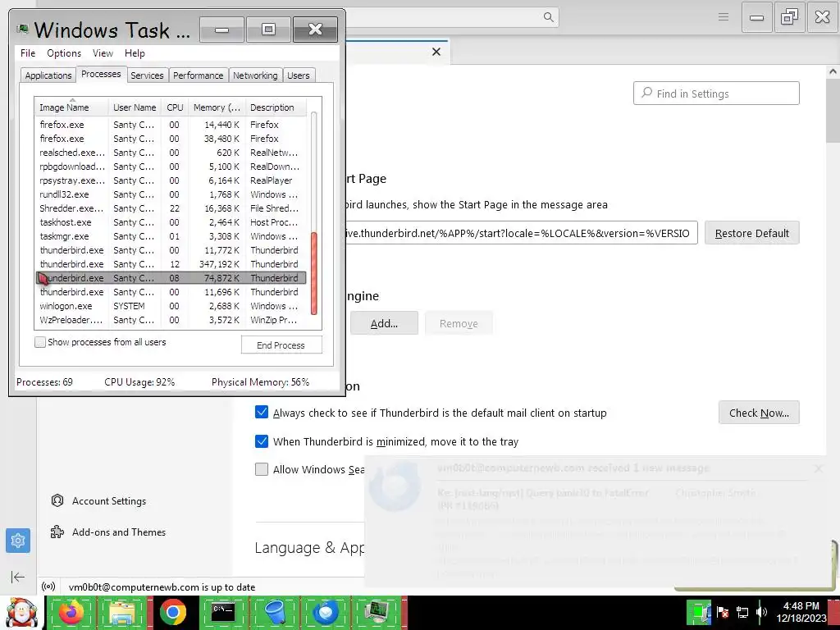Open the command prompt taskbar icon
Screen dimensions: 840x630
(x=223, y=612)
